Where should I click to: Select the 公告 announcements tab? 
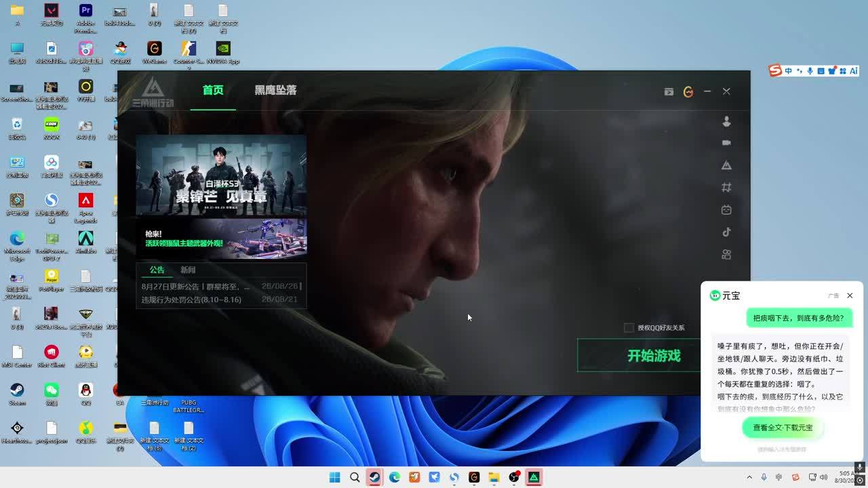tap(157, 270)
